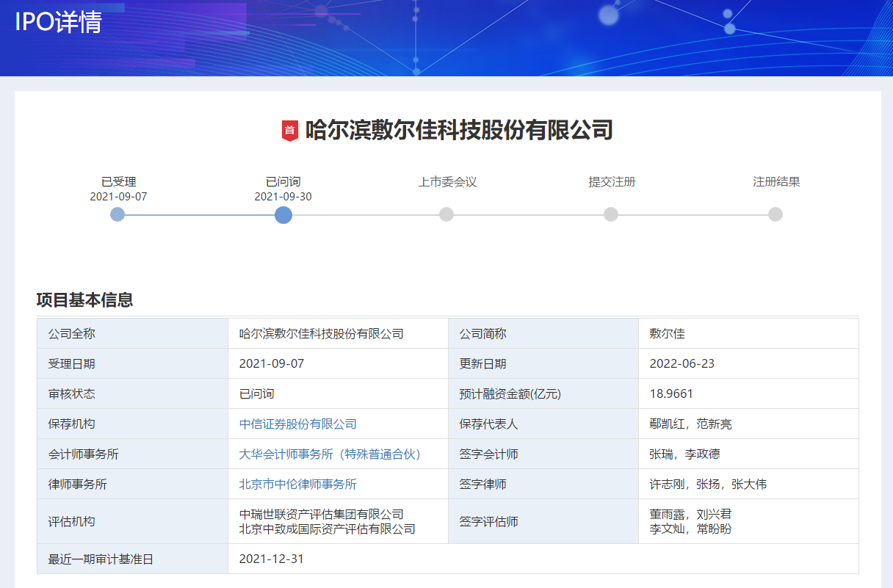This screenshot has width=893, height=588.
Task: Click the 更新日期 label cell
Action: click(x=543, y=364)
